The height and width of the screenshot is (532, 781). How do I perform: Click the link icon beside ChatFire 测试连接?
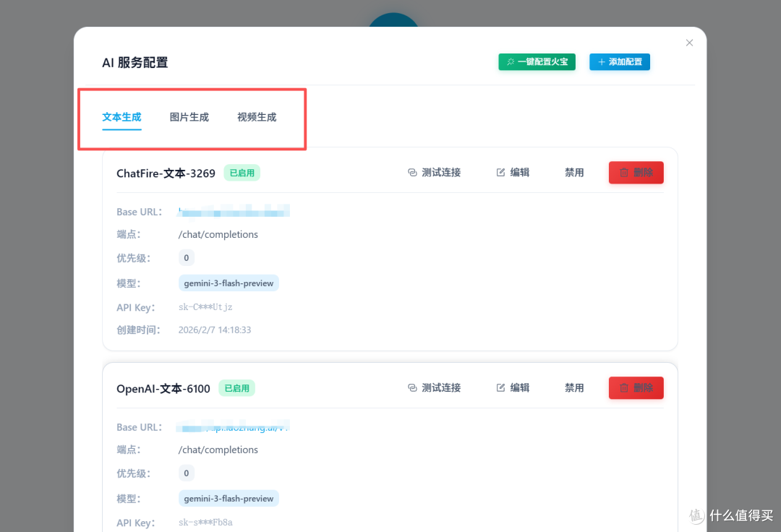tap(412, 173)
